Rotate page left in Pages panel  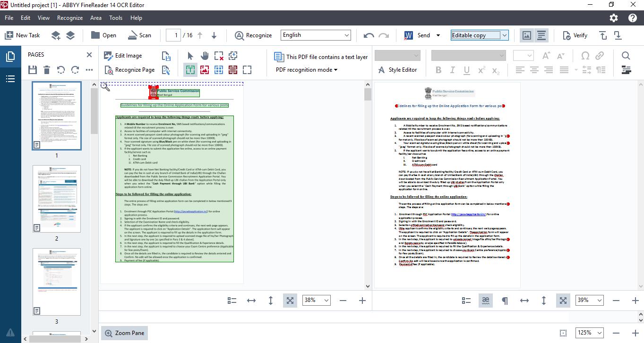[x=61, y=70]
